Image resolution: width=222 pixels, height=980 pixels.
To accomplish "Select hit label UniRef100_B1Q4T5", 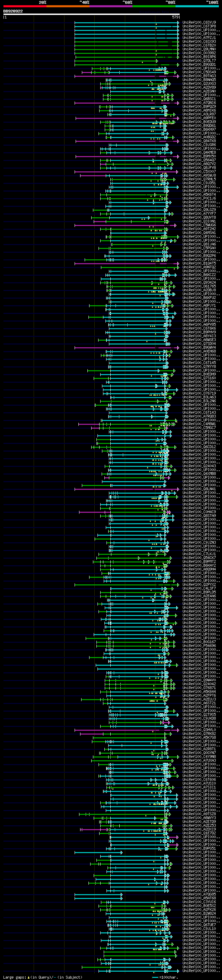I will coord(199,263).
